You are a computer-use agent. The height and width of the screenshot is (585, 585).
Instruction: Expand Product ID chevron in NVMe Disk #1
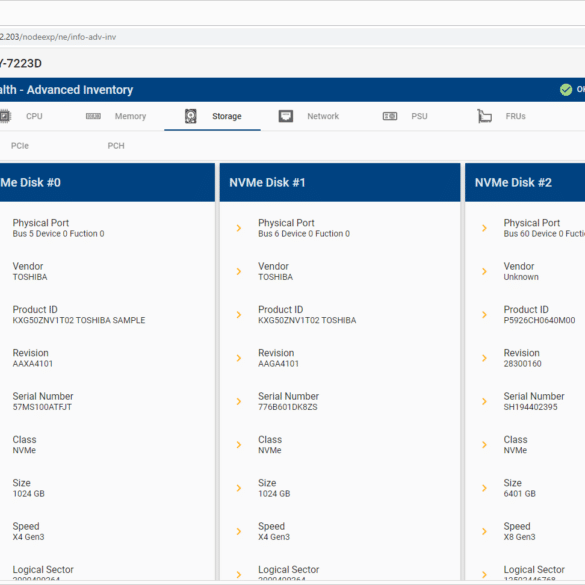point(239,315)
